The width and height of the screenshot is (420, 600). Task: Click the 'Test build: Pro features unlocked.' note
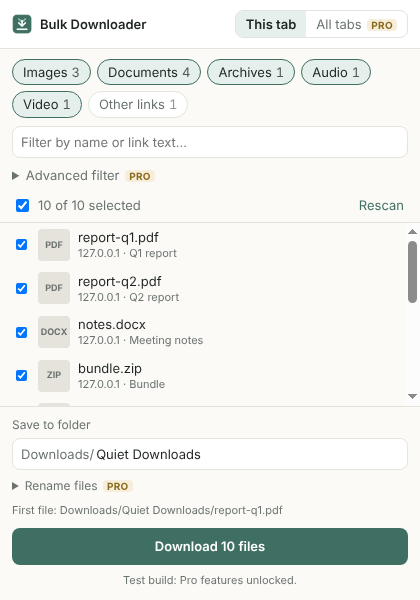tap(210, 580)
